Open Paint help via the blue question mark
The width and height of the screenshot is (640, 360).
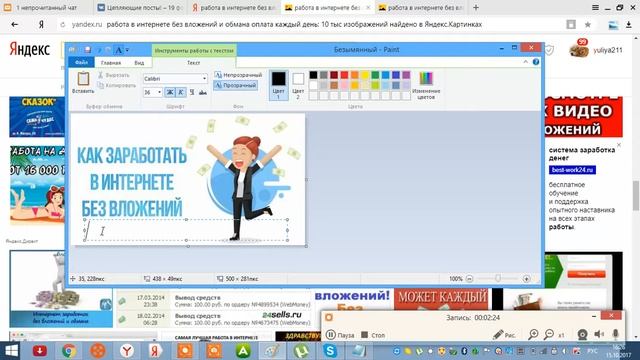tap(536, 62)
